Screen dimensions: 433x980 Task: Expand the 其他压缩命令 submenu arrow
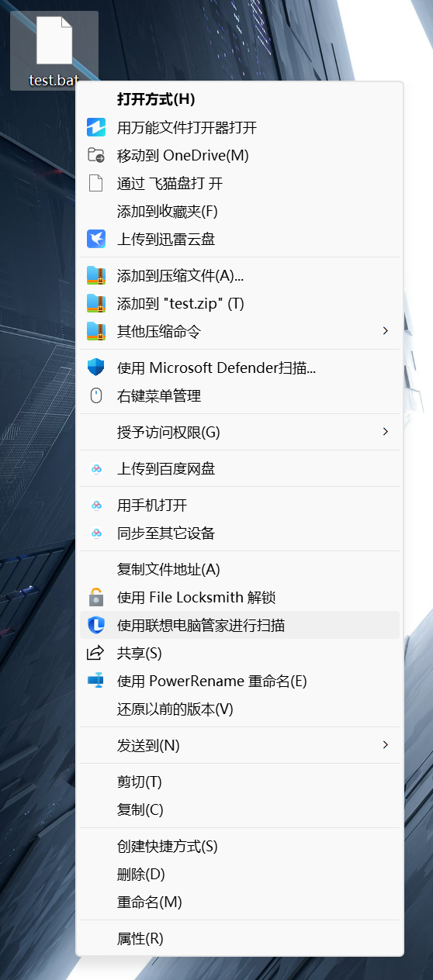pos(385,331)
